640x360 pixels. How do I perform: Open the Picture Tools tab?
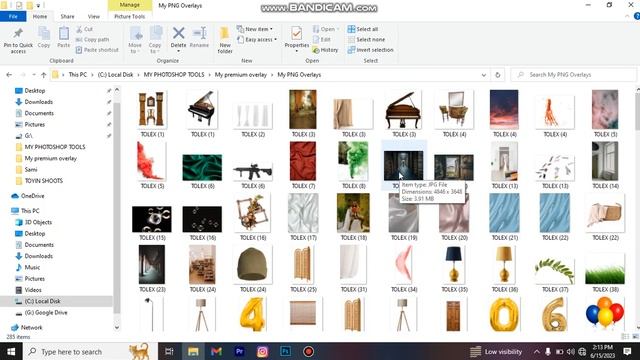point(129,17)
